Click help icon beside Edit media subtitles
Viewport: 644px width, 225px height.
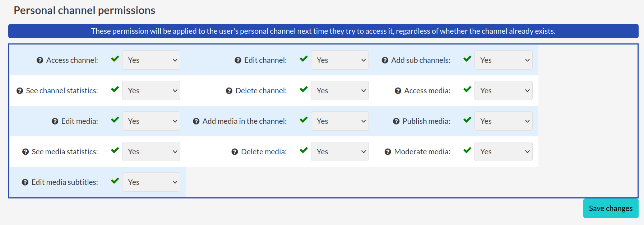pos(25,182)
